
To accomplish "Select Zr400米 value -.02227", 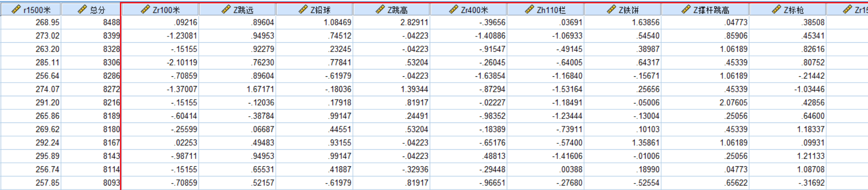I will pyautogui.click(x=468, y=103).
